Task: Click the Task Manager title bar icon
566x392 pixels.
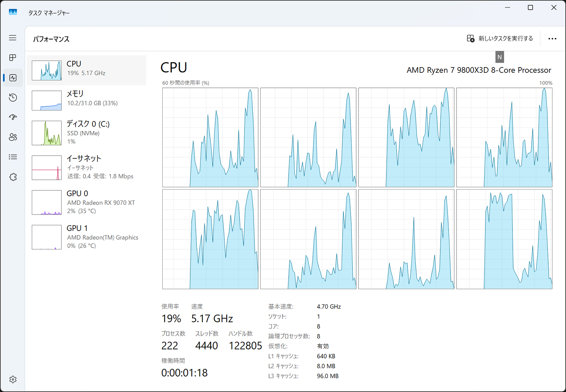Action: (13, 12)
